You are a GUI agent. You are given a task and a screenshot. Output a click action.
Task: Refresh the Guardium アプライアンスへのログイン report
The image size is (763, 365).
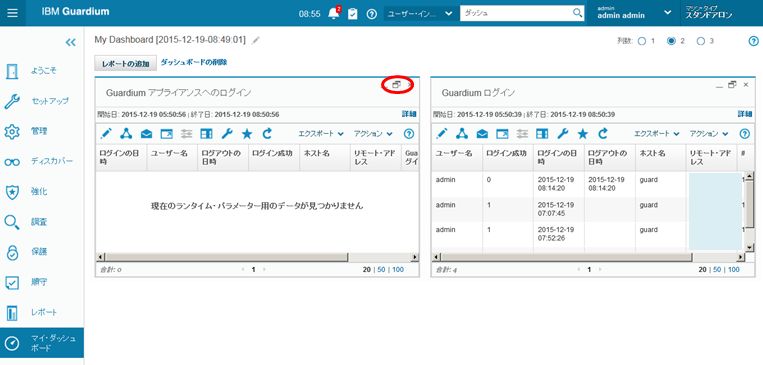click(x=267, y=133)
